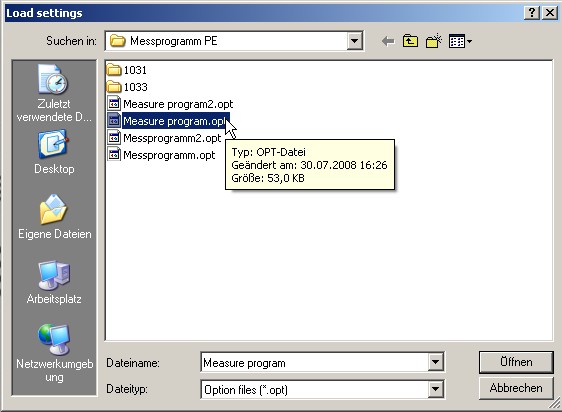This screenshot has width=562, height=412.
Task: Go up one folder level icon
Action: [x=410, y=41]
